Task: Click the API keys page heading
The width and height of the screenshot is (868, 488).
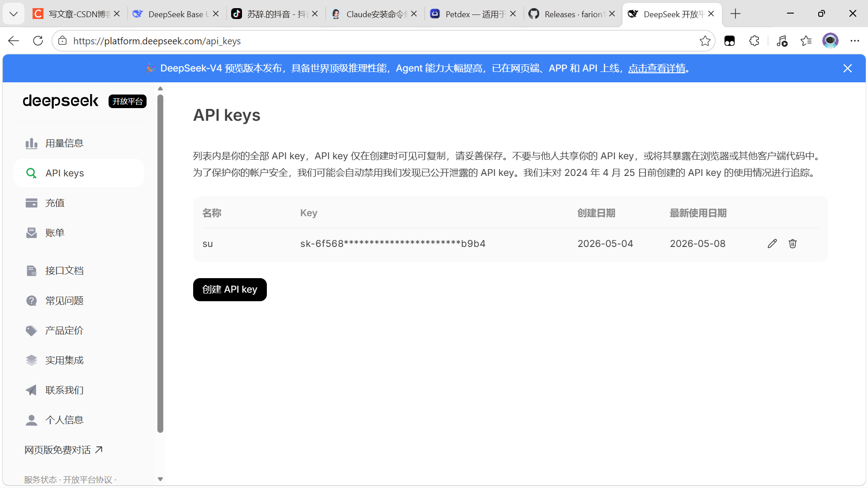Action: [x=227, y=115]
